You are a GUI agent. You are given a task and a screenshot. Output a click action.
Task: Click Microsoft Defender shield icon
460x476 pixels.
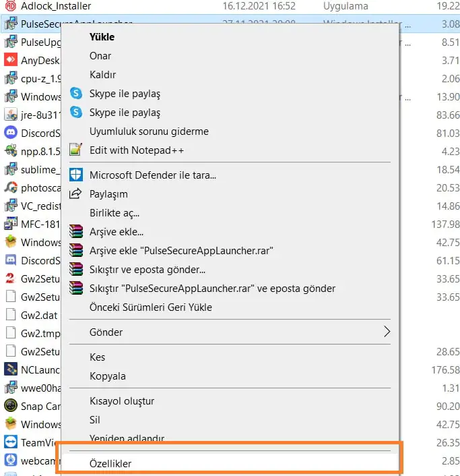[76, 175]
